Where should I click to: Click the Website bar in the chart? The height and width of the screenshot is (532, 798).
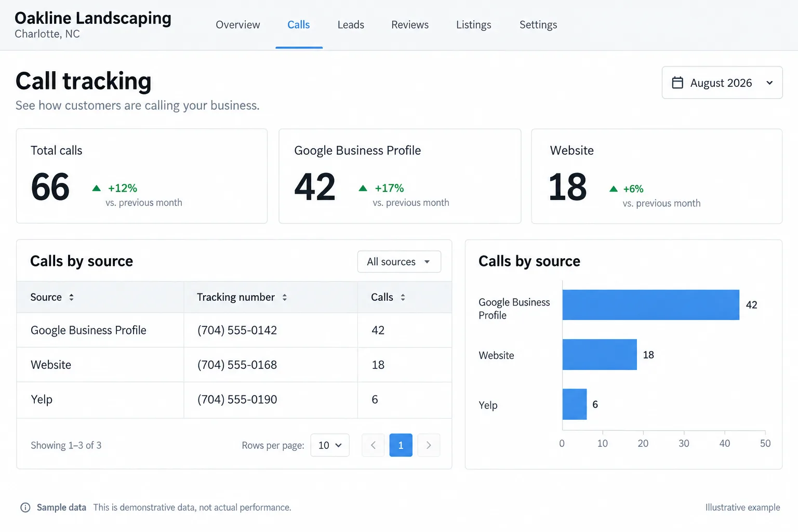pos(600,355)
